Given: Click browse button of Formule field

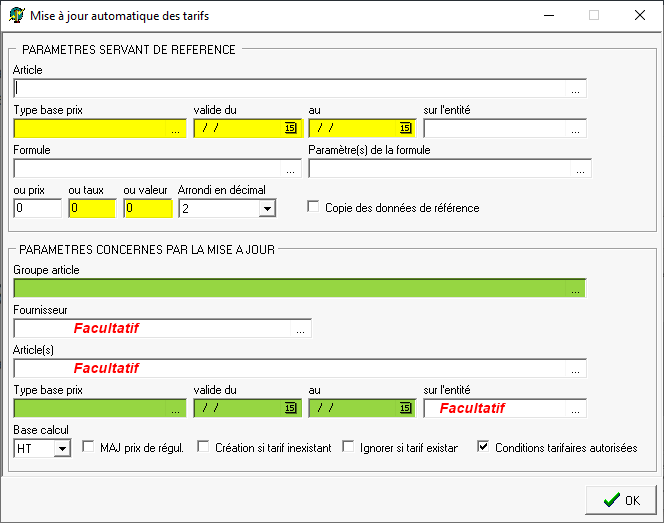Looking at the screenshot, I should point(290,169).
